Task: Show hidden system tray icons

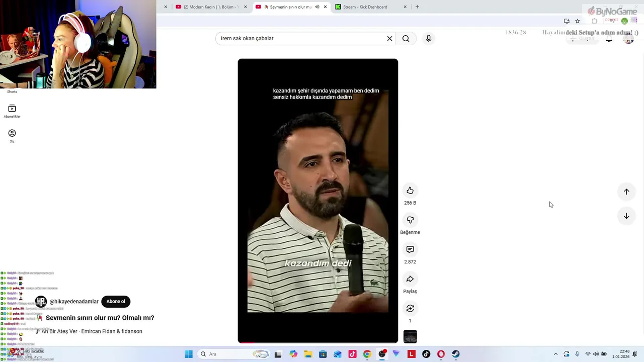Action: [x=555, y=354]
